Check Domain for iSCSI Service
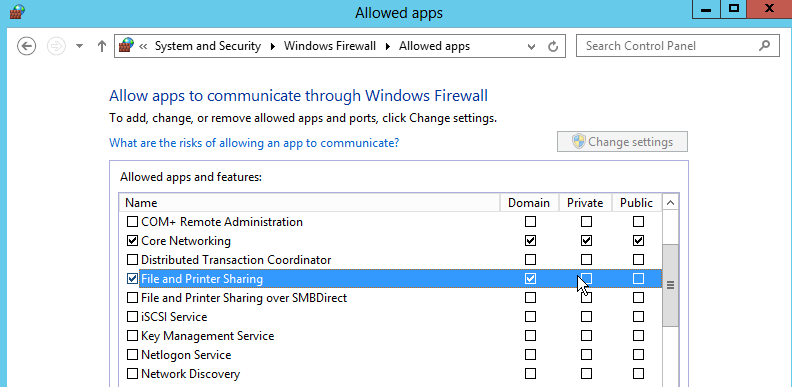 click(x=530, y=317)
